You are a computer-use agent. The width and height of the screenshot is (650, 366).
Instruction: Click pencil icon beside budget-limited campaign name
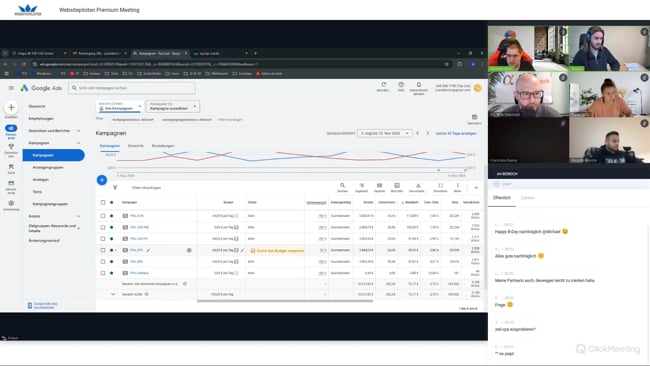148,250
